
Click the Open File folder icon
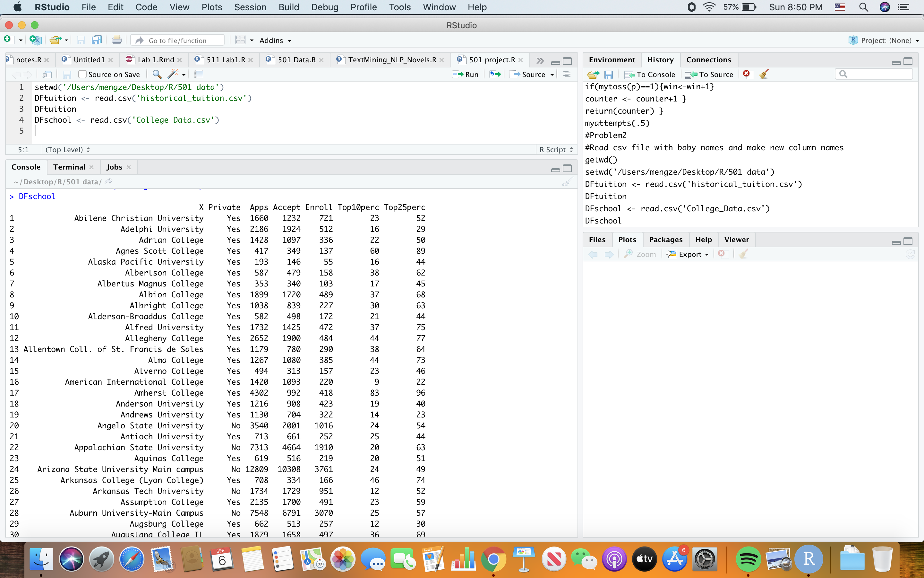tap(56, 40)
